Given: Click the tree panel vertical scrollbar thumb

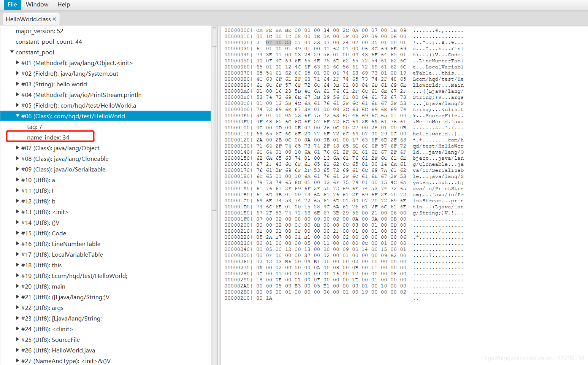Looking at the screenshot, I should click(214, 128).
